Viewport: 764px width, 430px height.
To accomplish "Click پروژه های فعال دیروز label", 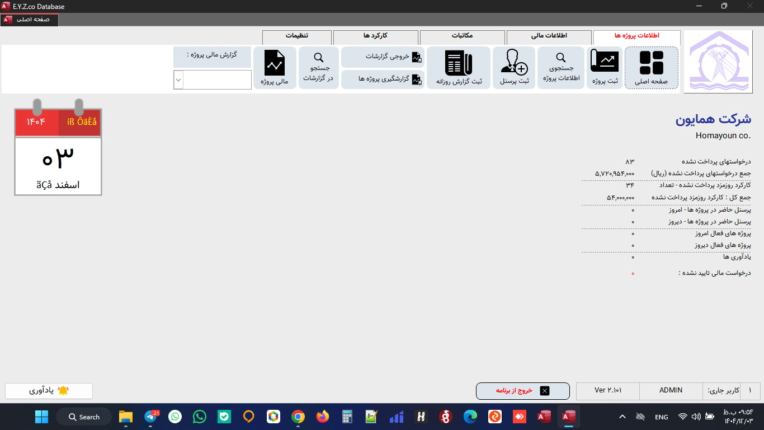I will pyautogui.click(x=723, y=245).
